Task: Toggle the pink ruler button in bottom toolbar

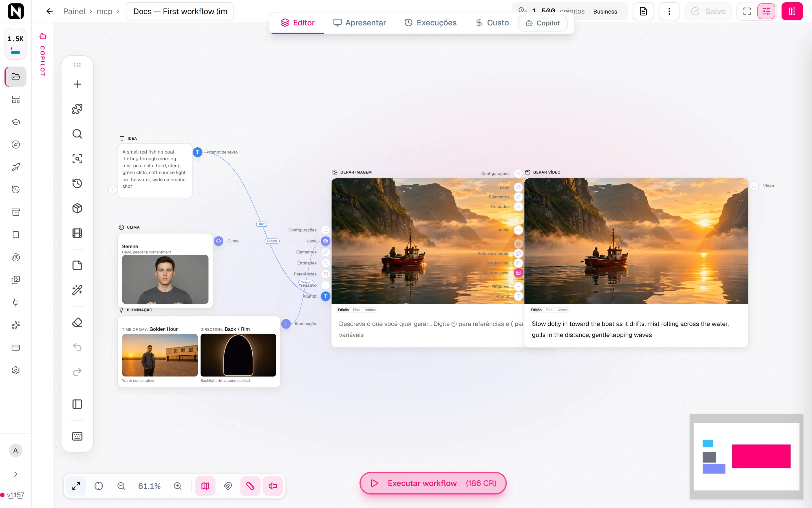Action: pos(250,486)
